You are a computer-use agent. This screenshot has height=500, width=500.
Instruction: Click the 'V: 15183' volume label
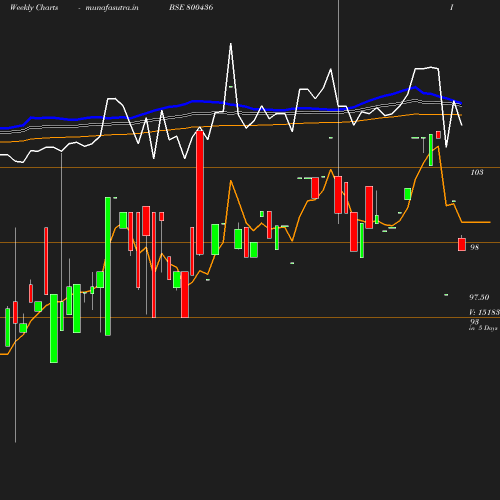pyautogui.click(x=484, y=312)
